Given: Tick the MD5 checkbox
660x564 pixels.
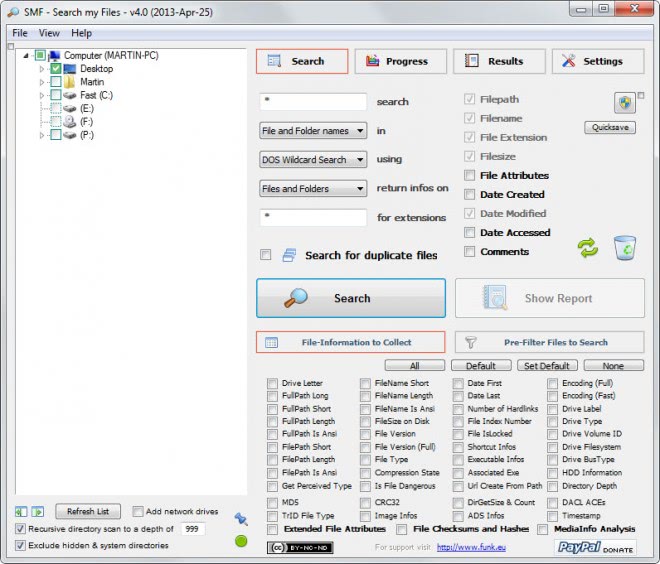Looking at the screenshot, I should pyautogui.click(x=272, y=503).
